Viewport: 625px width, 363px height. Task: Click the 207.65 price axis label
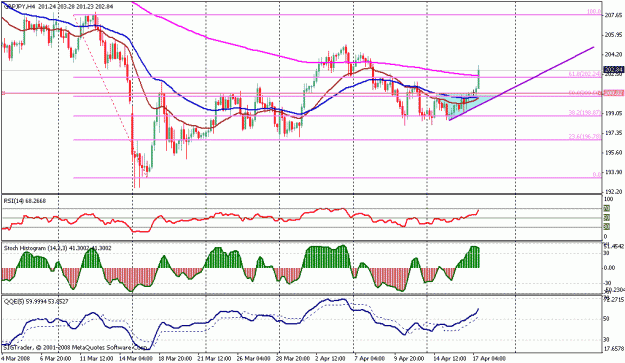pos(613,15)
